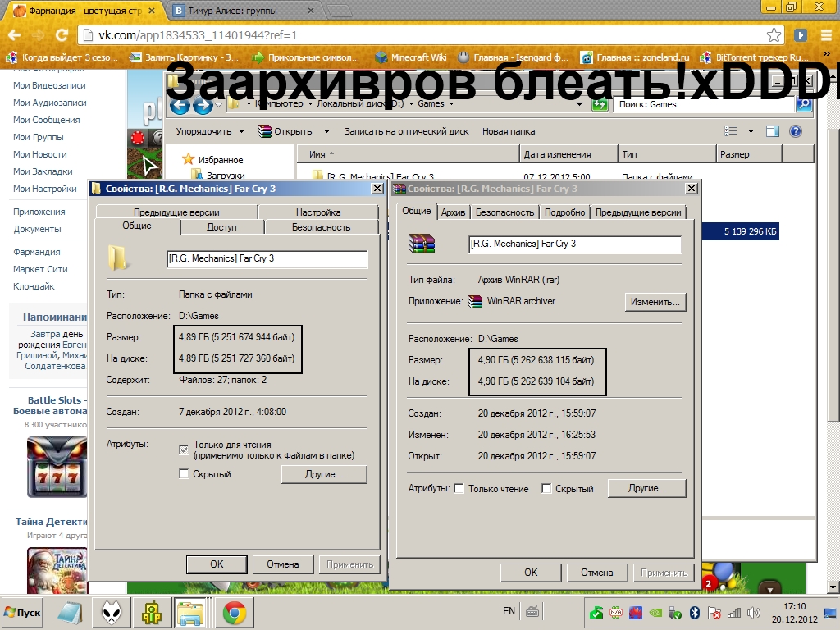
Task: Click archive name field in archive properties
Action: point(575,244)
